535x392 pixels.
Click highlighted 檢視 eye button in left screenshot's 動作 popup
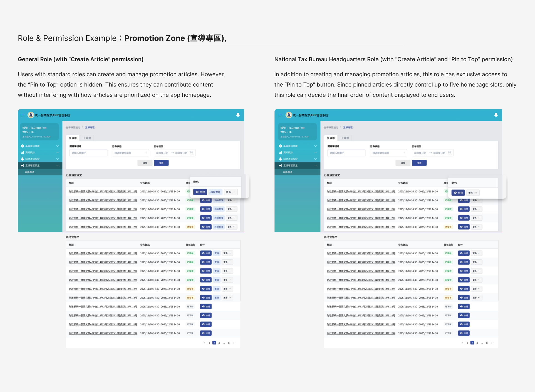200,192
